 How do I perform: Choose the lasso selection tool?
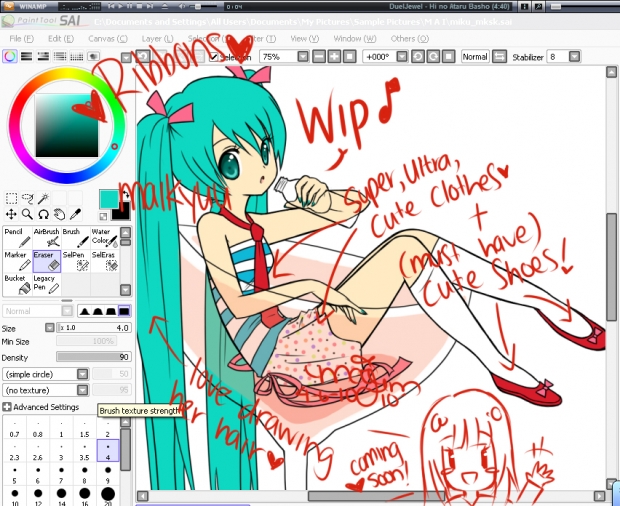[27, 198]
